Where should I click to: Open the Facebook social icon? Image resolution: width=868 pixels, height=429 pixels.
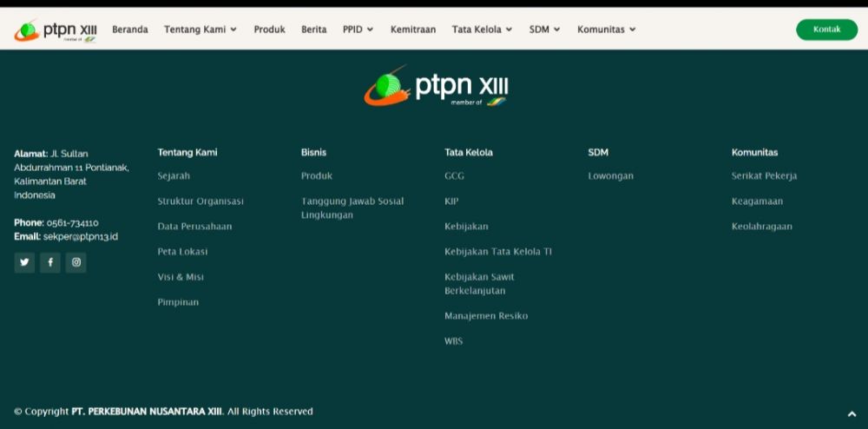49,262
